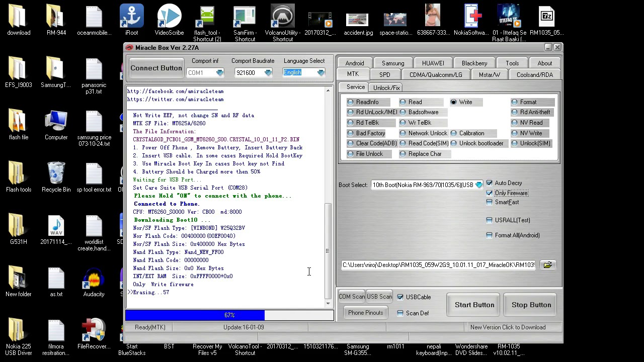Switch to the Android tab
644x362 pixels.
[355, 63]
